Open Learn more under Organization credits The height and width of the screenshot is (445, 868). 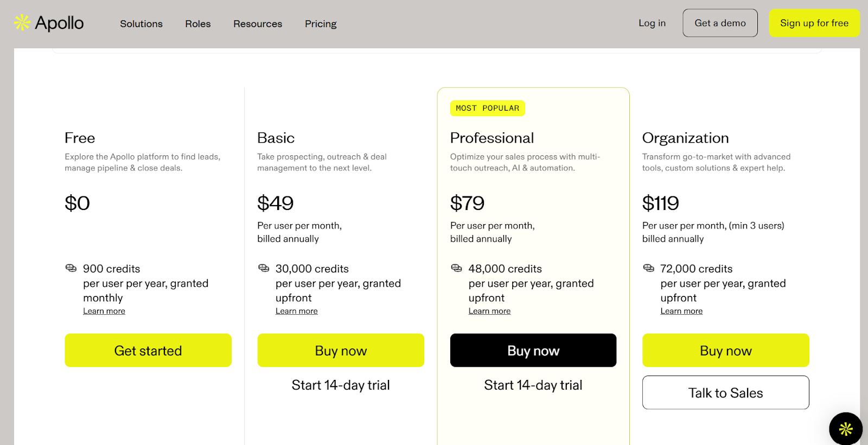pyautogui.click(x=681, y=311)
